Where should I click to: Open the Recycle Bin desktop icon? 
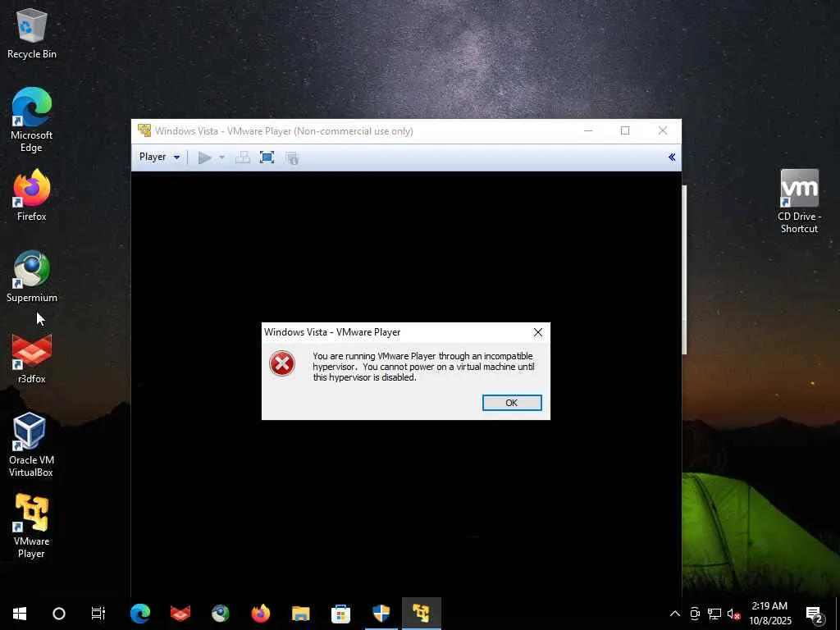point(32,33)
